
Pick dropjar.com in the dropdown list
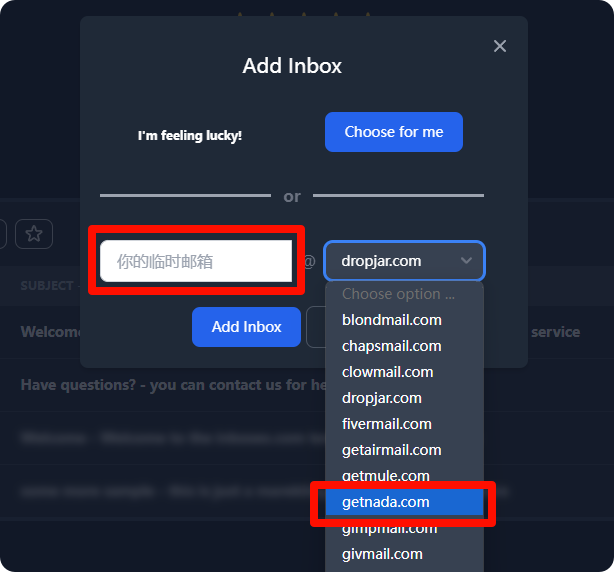[381, 398]
